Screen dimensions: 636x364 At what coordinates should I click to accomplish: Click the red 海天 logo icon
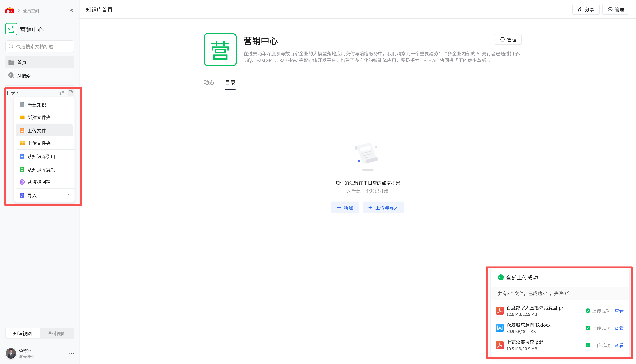tap(10, 10)
